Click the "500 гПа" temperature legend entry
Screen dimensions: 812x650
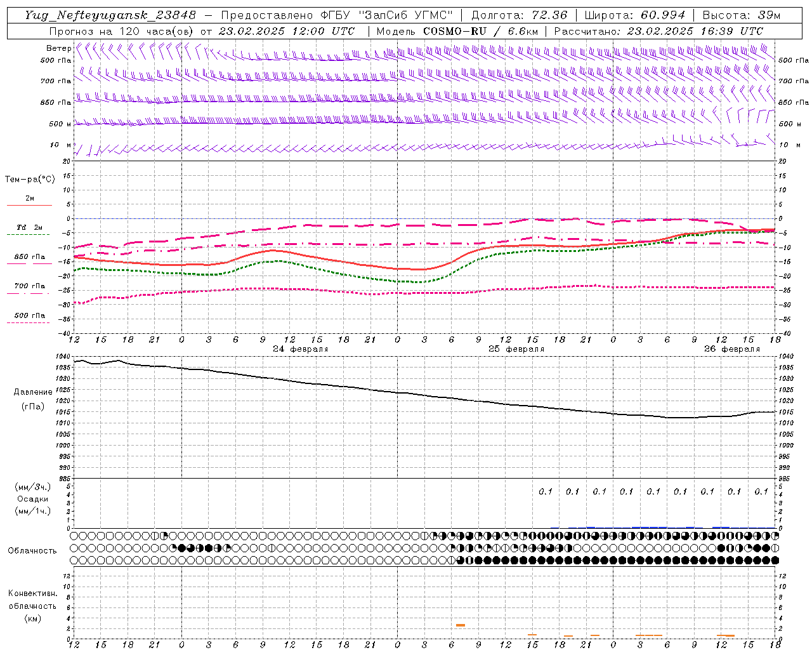(x=30, y=315)
